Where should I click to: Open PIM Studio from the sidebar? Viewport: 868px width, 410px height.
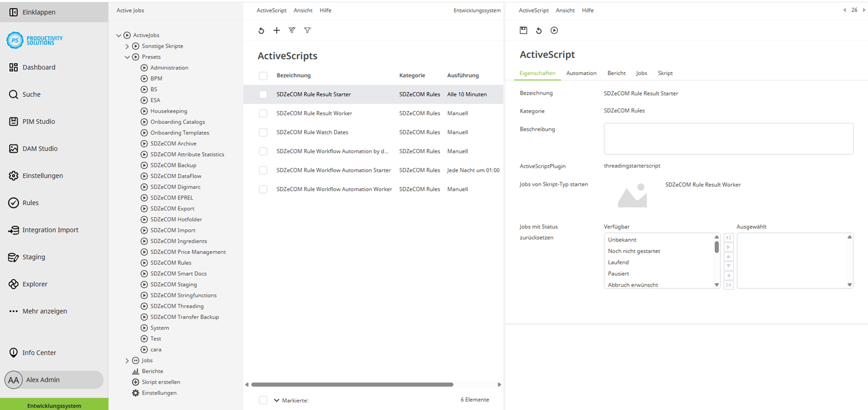coord(38,122)
